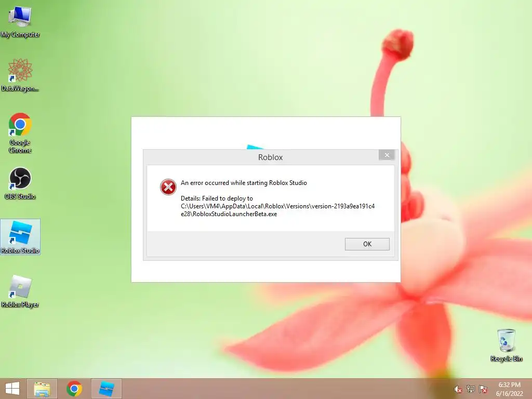The image size is (532, 399).
Task: Open the Action Center flag icon
Action: coord(483,389)
